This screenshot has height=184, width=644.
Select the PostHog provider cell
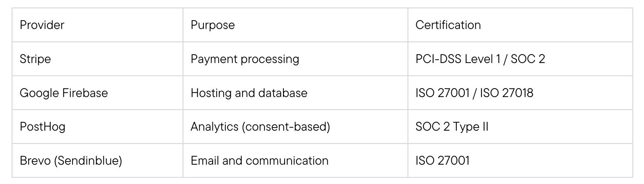point(42,127)
